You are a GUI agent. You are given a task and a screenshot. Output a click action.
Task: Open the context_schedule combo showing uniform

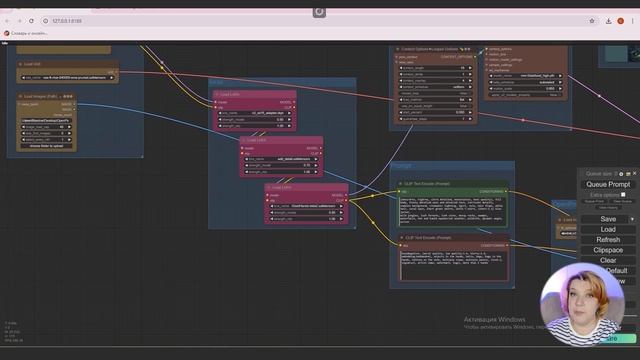tap(436, 87)
